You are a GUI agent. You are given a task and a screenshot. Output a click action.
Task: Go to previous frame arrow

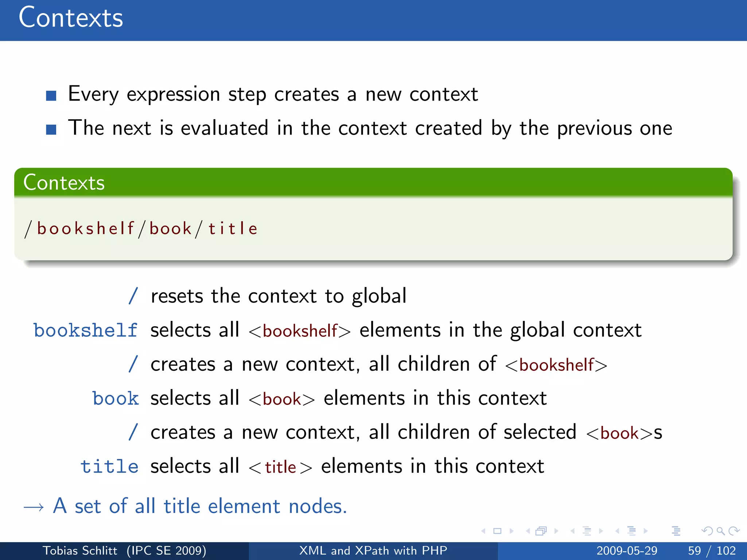pyautogui.click(x=528, y=531)
